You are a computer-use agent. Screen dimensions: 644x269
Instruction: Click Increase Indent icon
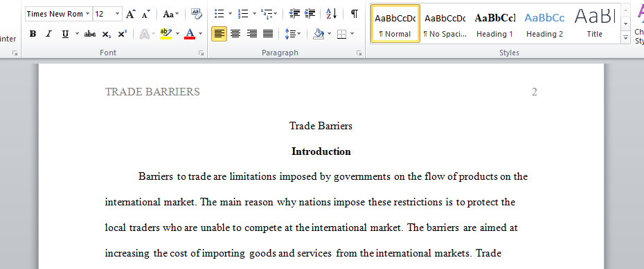pyautogui.click(x=310, y=14)
